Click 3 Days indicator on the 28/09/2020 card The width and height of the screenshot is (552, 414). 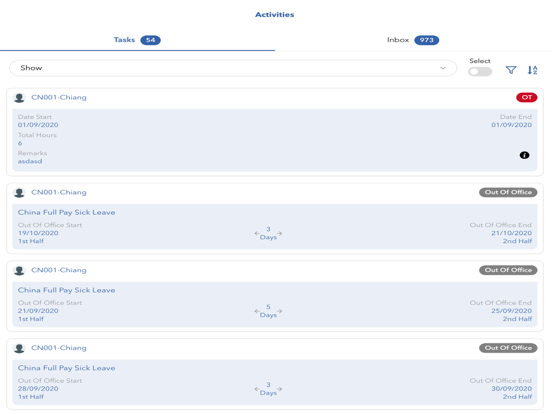pyautogui.click(x=268, y=389)
